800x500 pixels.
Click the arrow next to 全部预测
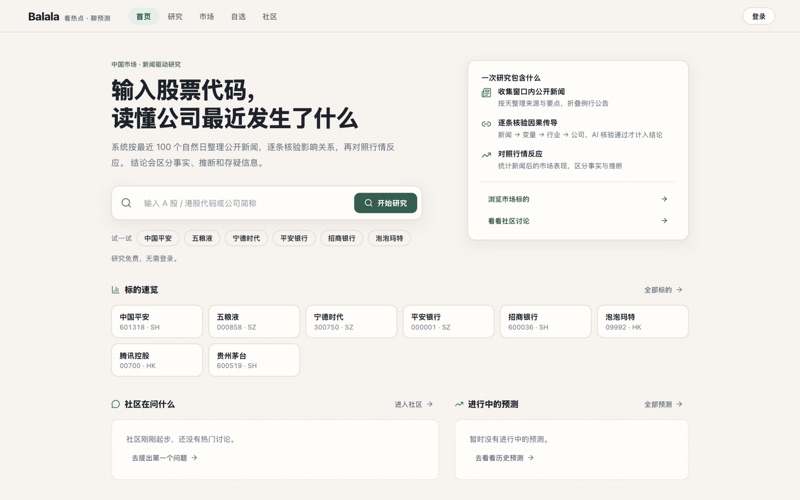(x=679, y=404)
